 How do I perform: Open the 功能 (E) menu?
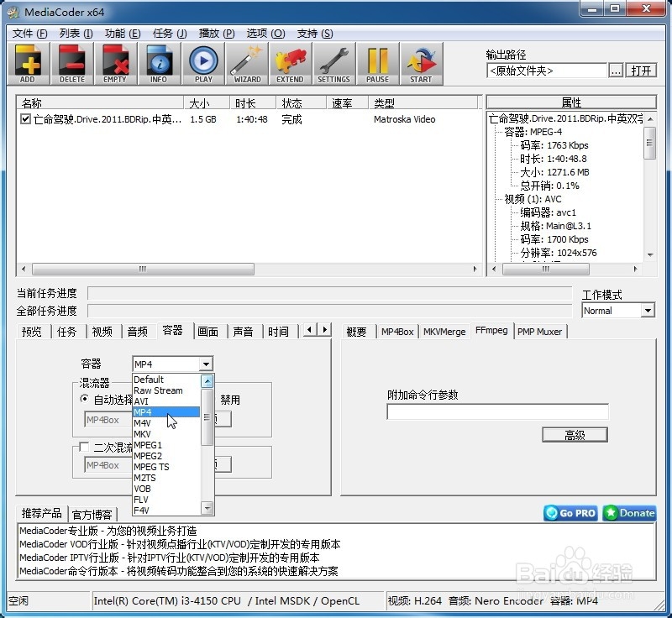click(123, 34)
